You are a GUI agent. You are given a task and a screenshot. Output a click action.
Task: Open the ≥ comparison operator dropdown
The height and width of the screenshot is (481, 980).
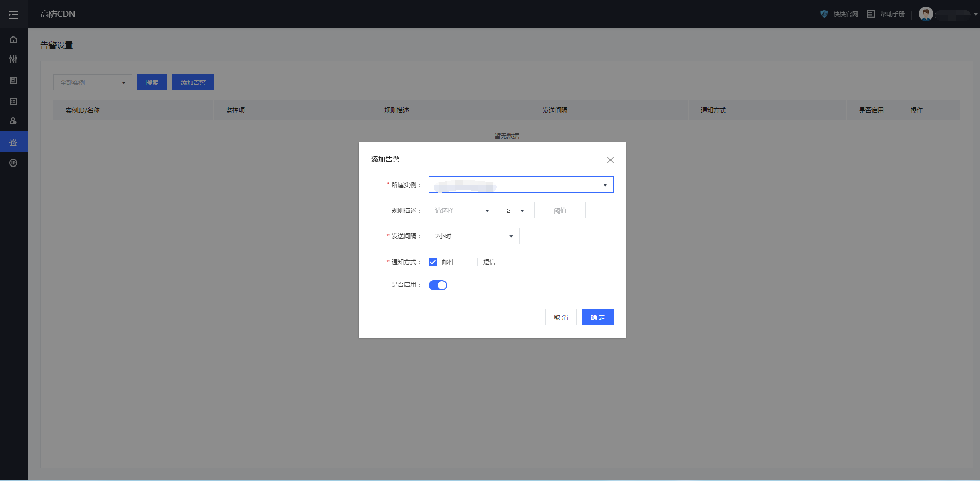(x=514, y=210)
